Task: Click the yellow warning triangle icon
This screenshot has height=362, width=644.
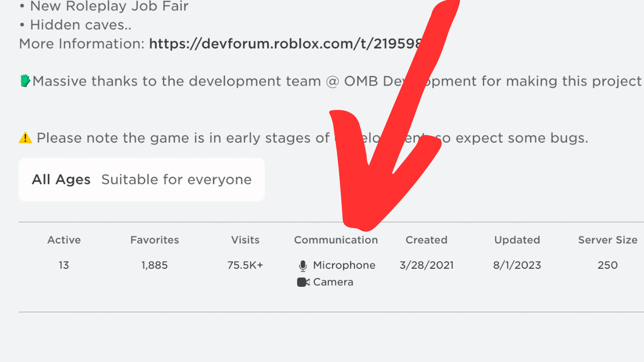Action: [25, 138]
